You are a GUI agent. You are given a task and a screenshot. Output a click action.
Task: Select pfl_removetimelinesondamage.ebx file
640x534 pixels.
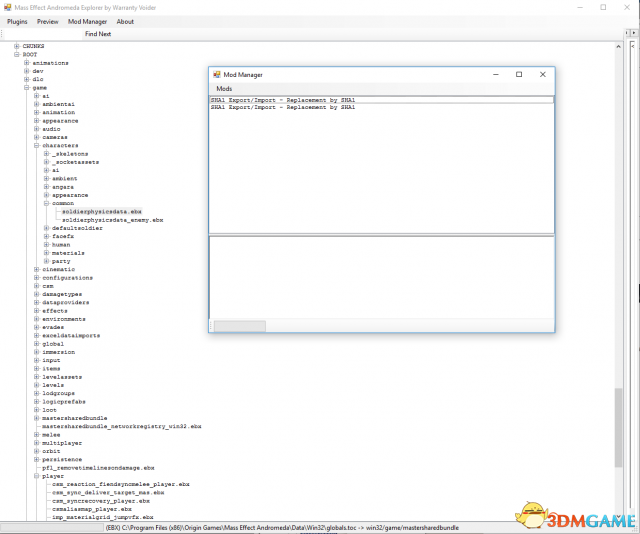(x=98, y=468)
